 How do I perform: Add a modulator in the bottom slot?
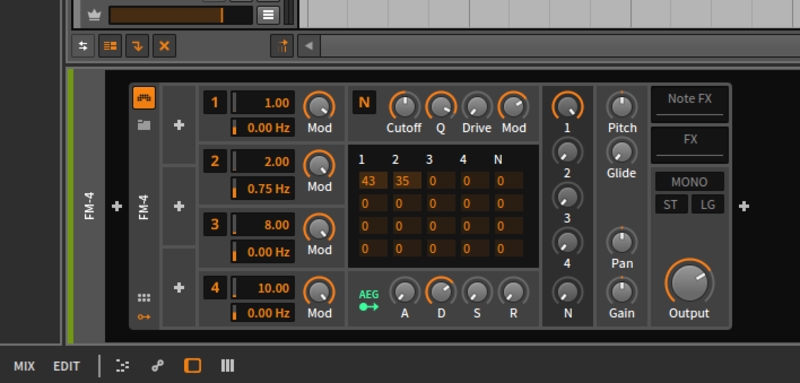pyautogui.click(x=179, y=288)
